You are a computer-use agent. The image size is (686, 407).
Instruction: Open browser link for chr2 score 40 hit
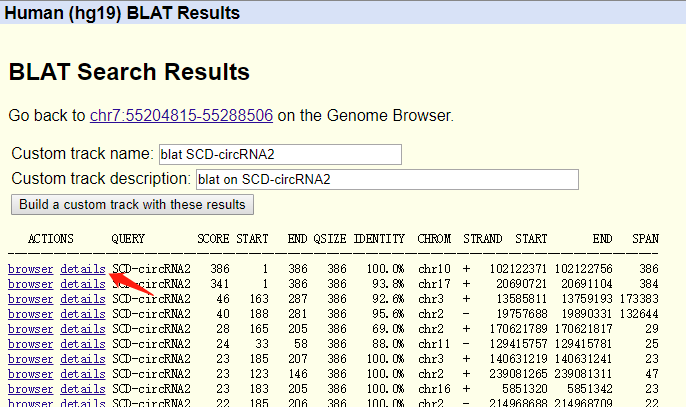pyautogui.click(x=30, y=314)
